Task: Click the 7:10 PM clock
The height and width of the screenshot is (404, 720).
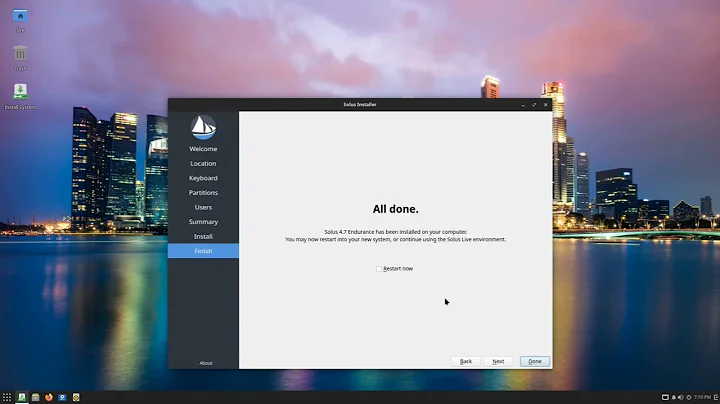Action: click(703, 397)
